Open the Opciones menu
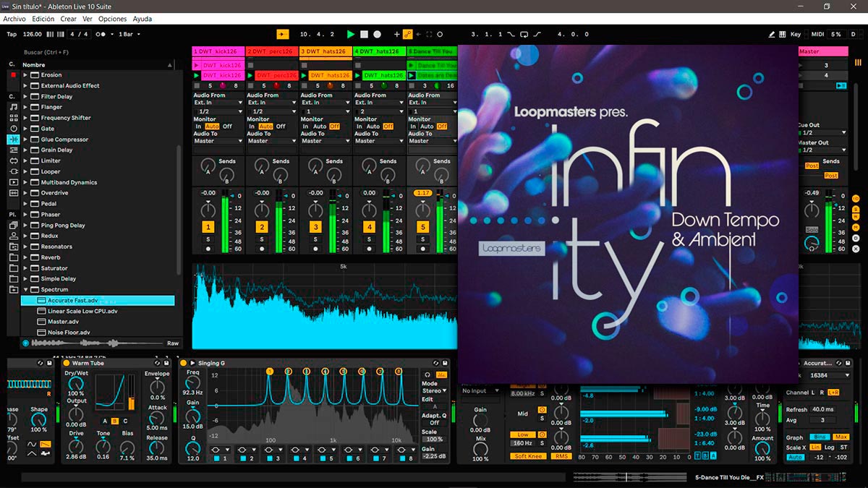Viewport: 868px width, 488px height. tap(112, 19)
